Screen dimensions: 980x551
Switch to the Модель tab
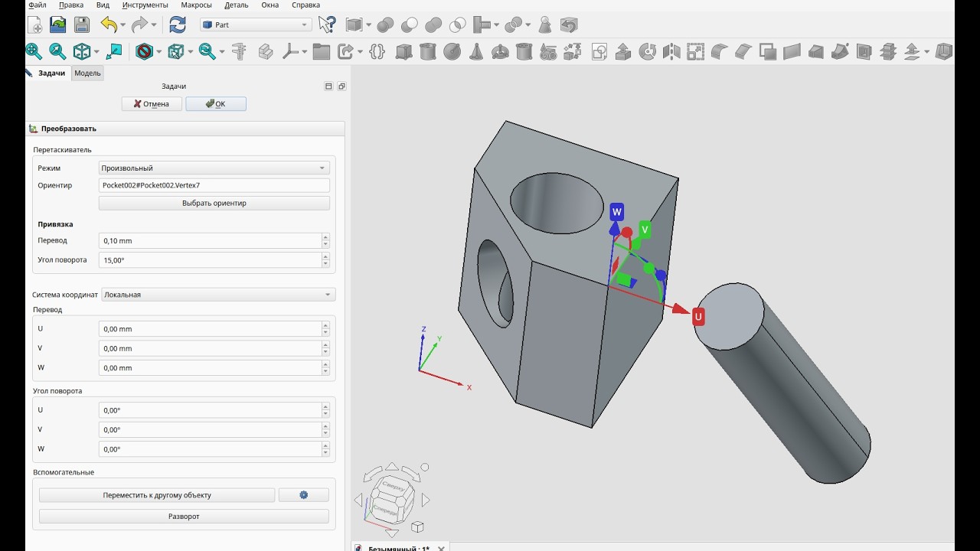[x=87, y=73]
